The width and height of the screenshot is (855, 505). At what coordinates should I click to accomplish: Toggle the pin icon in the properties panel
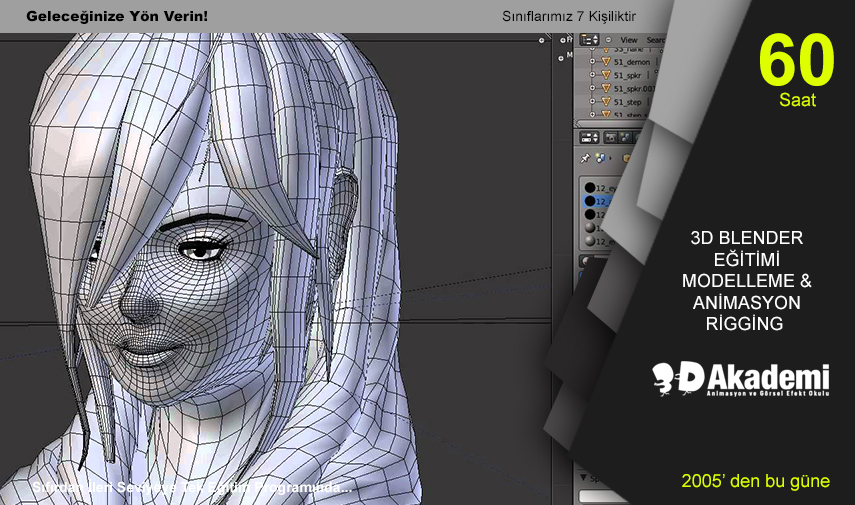[x=585, y=158]
